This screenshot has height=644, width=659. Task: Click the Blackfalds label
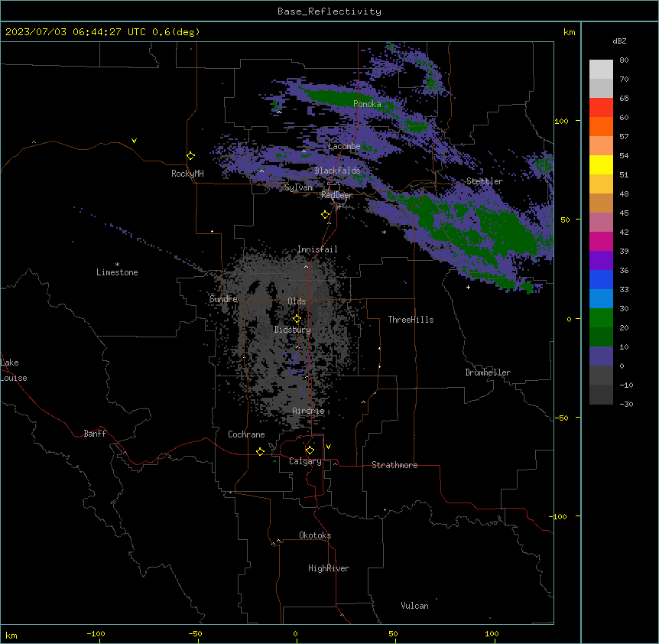(337, 171)
